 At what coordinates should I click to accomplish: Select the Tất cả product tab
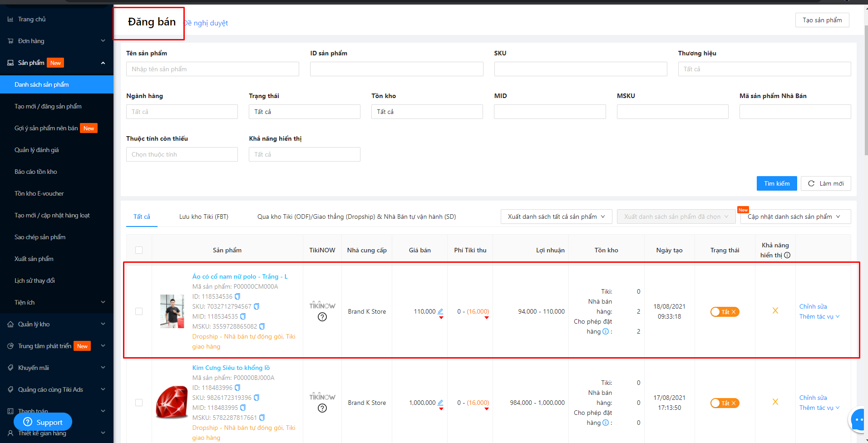coord(142,217)
